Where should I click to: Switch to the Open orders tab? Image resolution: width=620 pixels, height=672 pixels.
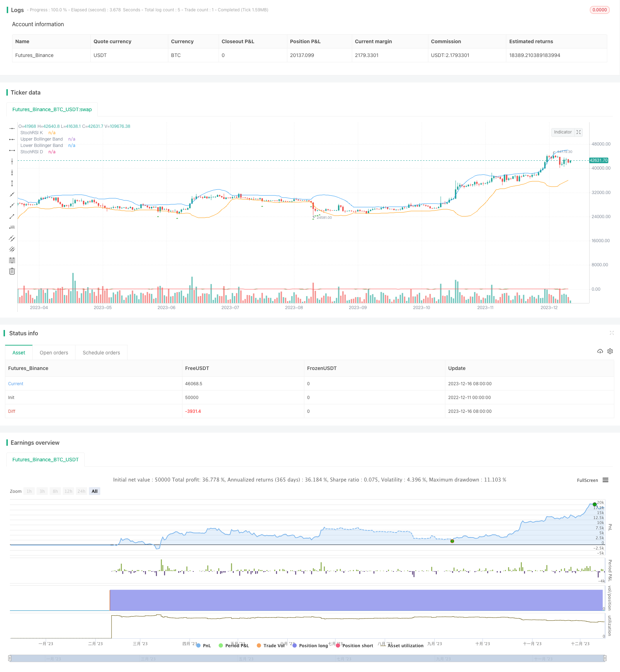coord(54,352)
